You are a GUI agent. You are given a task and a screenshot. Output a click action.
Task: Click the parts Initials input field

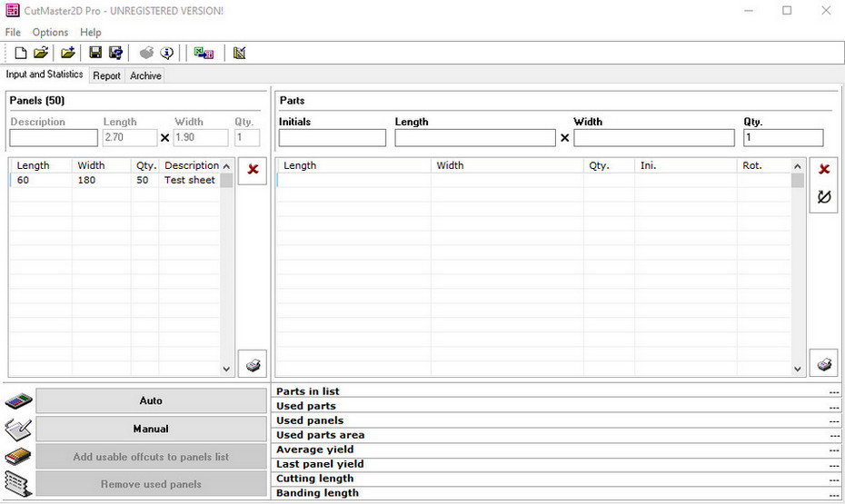click(x=332, y=138)
